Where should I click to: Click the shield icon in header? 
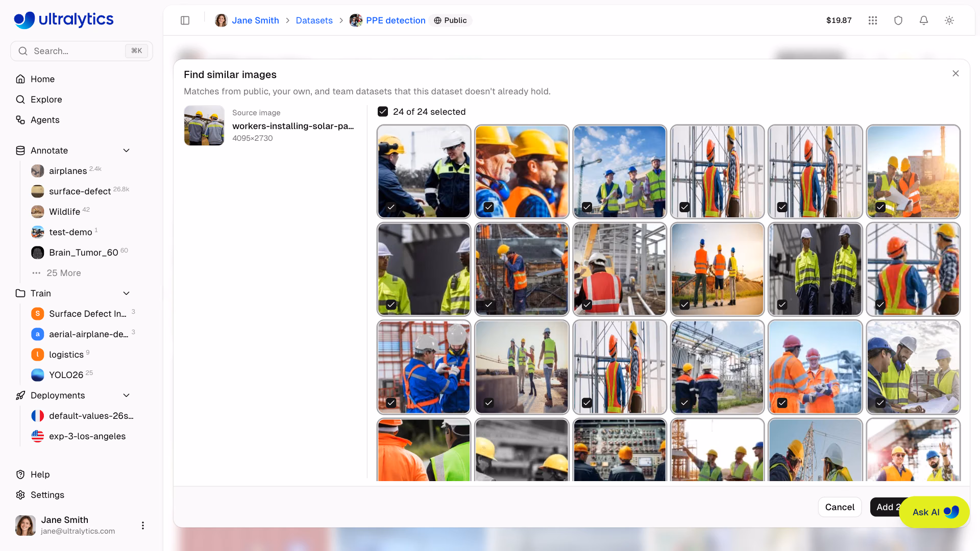pos(898,20)
